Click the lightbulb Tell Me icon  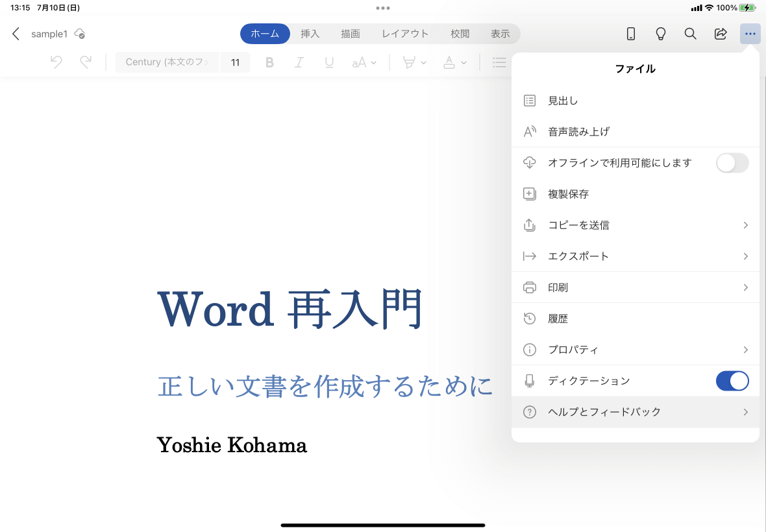coord(660,34)
